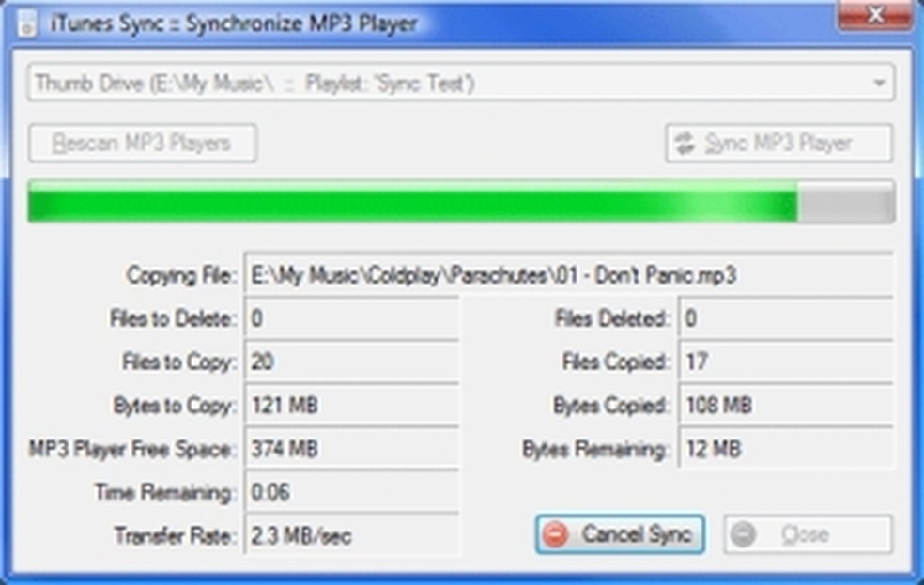Click the Files Copied value field
This screenshot has width=924, height=585.
786,362
